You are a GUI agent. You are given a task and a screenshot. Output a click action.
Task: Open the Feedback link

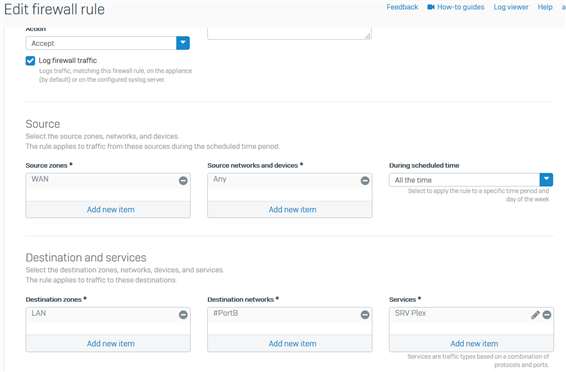pos(402,7)
